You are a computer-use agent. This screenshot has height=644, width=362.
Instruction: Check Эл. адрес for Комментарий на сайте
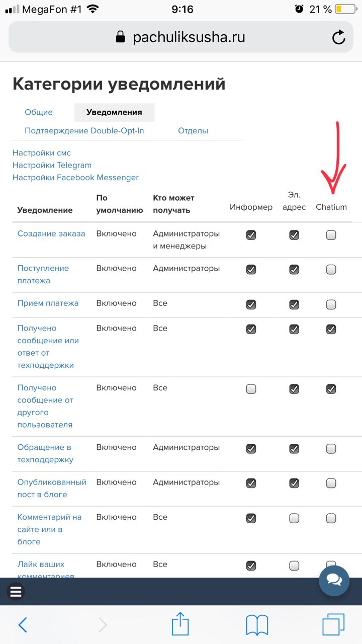pyautogui.click(x=294, y=518)
